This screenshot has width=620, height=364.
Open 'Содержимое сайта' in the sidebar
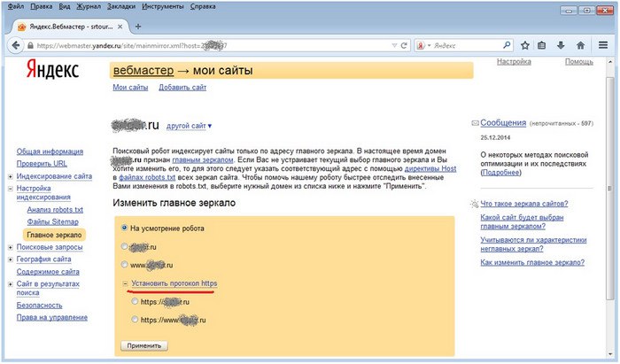coord(48,272)
